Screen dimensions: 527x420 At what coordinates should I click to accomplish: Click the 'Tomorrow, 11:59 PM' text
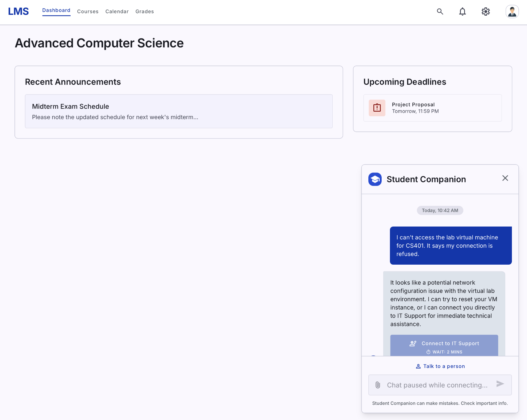[x=415, y=111]
